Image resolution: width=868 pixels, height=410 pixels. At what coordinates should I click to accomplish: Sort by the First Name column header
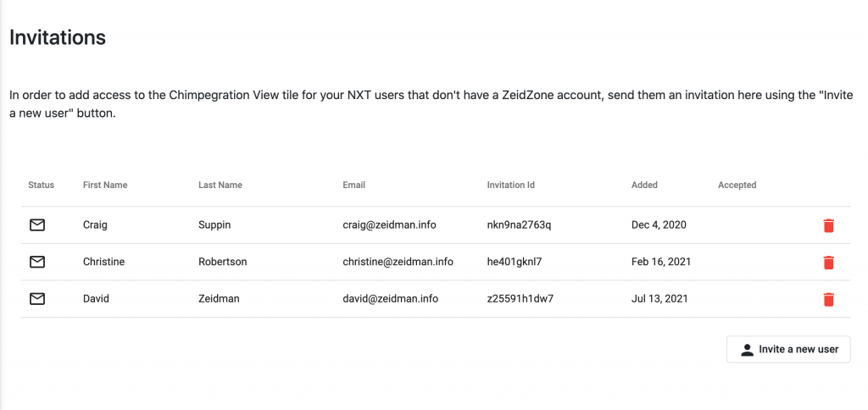[105, 185]
